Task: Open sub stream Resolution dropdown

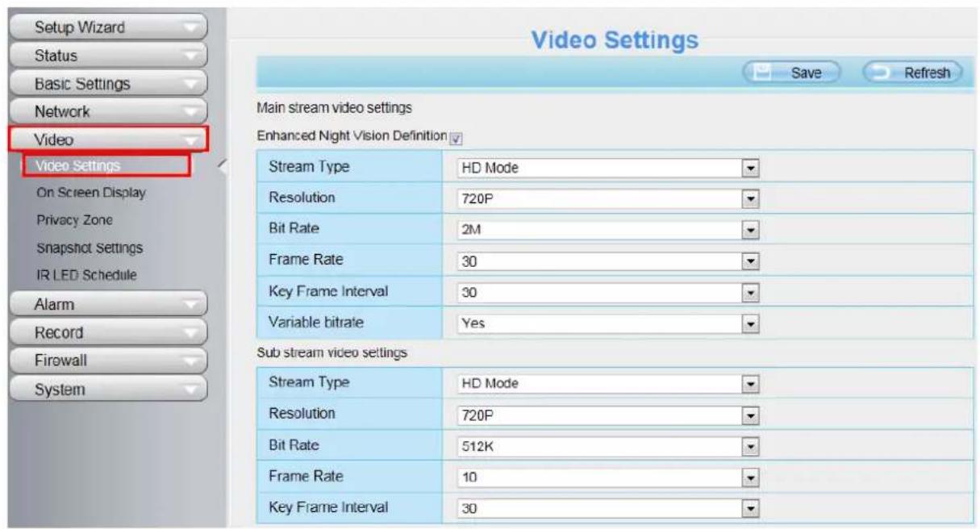Action: pos(609,415)
